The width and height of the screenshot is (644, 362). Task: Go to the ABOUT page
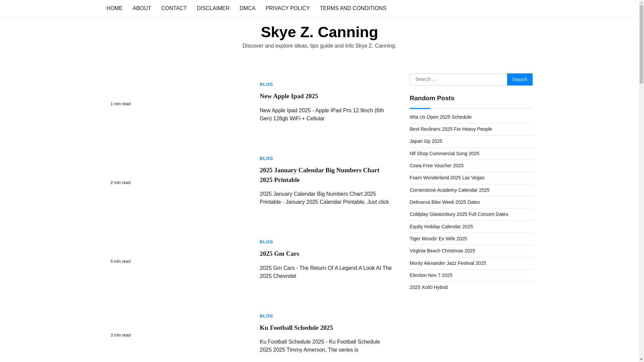tap(142, 8)
